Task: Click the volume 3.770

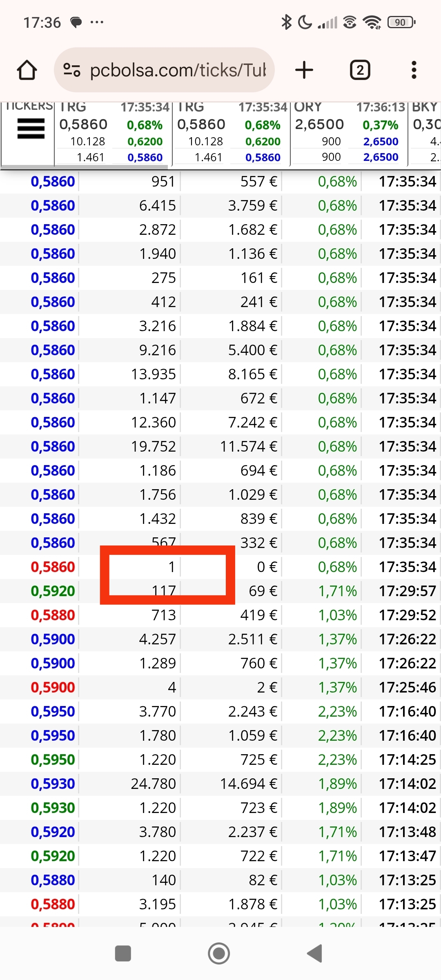Action: pyautogui.click(x=158, y=711)
